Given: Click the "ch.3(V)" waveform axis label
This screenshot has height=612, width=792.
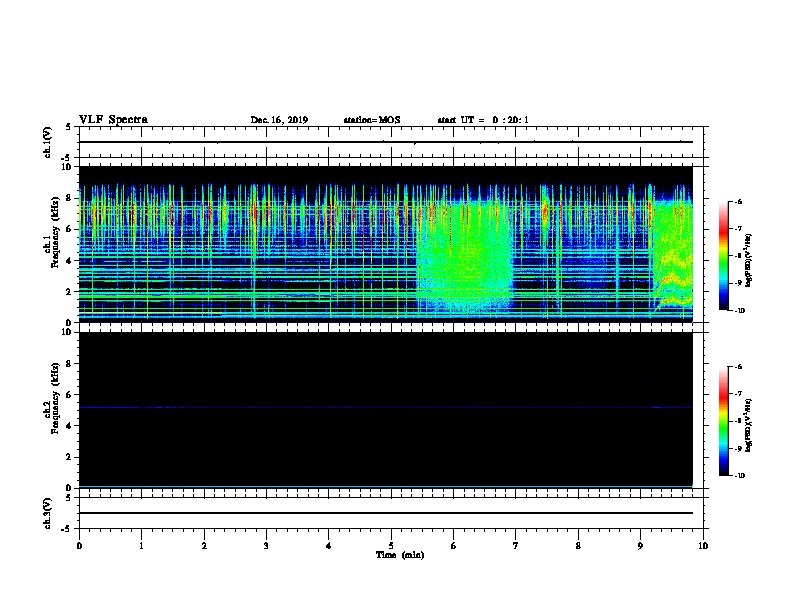Looking at the screenshot, I should 47,513.
